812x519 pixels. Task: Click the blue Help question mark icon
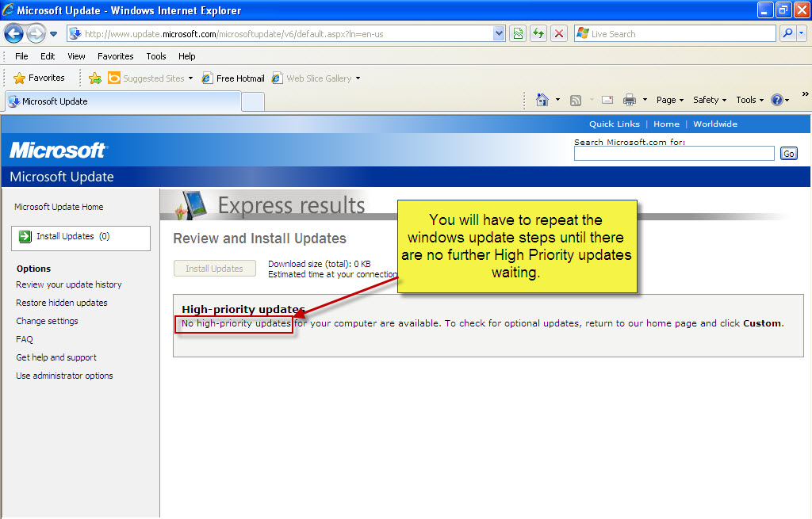click(777, 100)
